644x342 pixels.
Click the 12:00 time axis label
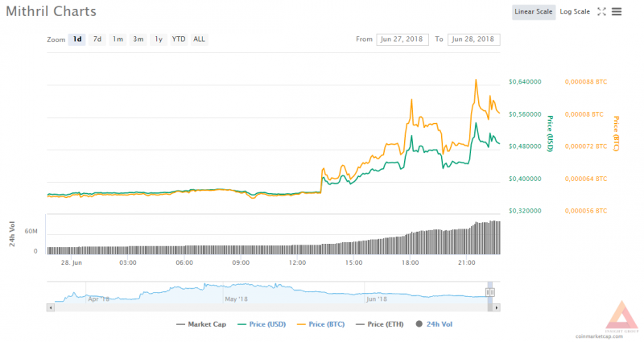pos(297,263)
